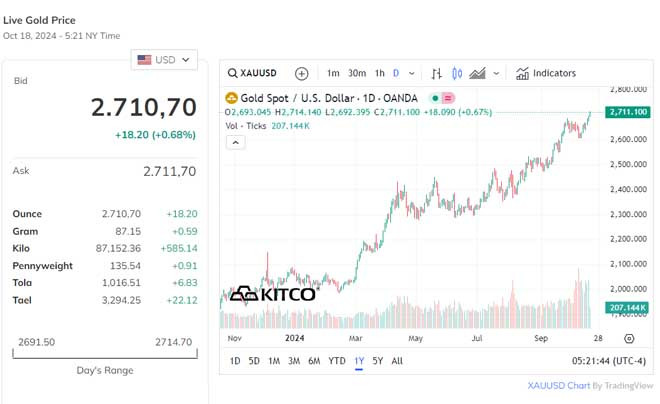
Task: Open the Indicators panel
Action: click(546, 73)
